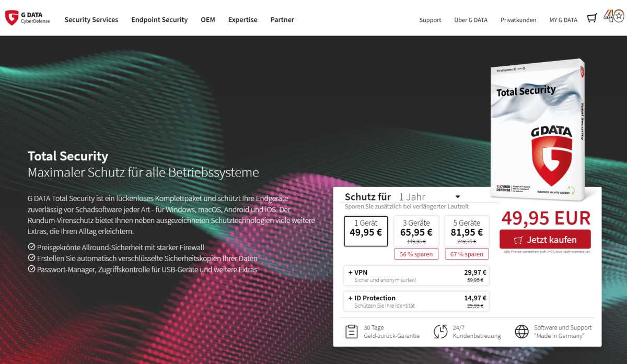The image size is (627, 364).
Task: Click the Made in Germany globe icon
Action: [x=521, y=332]
